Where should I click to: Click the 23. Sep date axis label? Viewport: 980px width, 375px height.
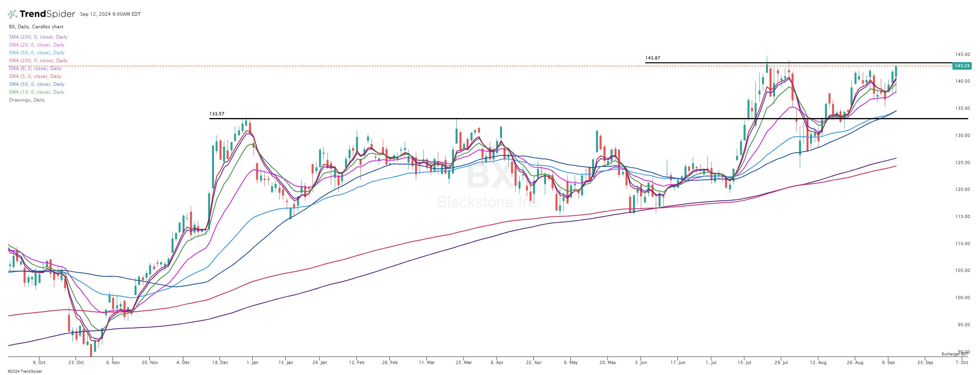925,362
